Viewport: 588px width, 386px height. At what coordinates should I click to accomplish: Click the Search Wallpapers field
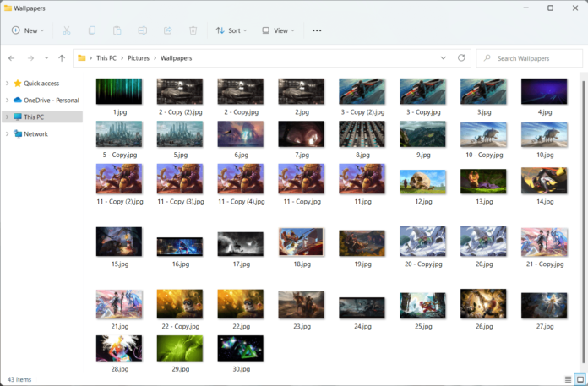[x=530, y=58]
